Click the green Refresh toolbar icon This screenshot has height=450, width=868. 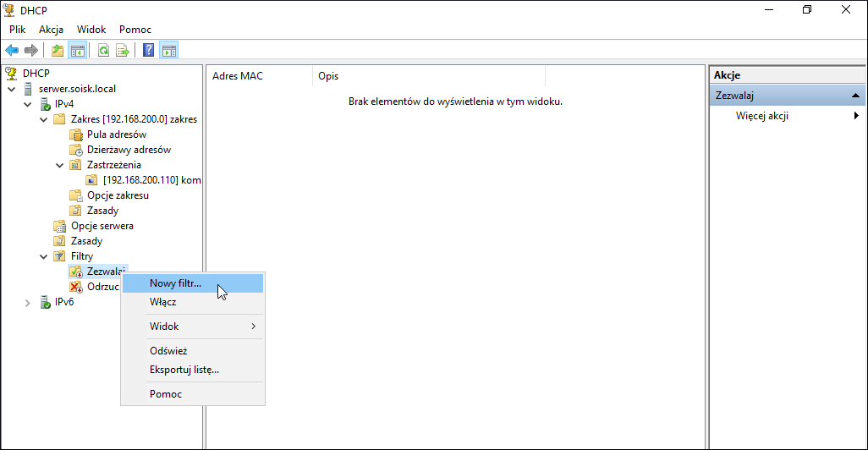(x=103, y=51)
